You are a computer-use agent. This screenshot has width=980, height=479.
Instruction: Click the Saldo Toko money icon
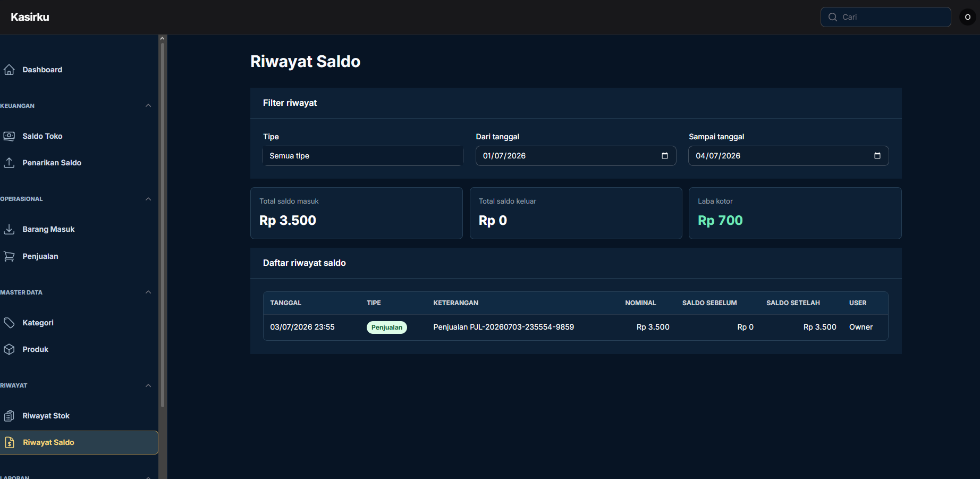pos(9,136)
